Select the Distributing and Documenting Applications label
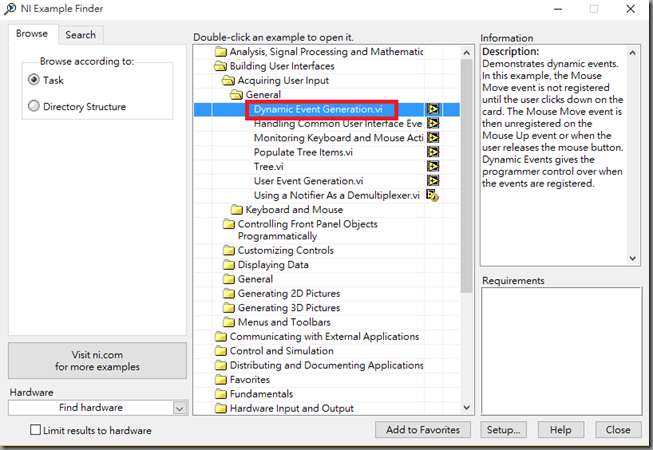 (x=326, y=365)
